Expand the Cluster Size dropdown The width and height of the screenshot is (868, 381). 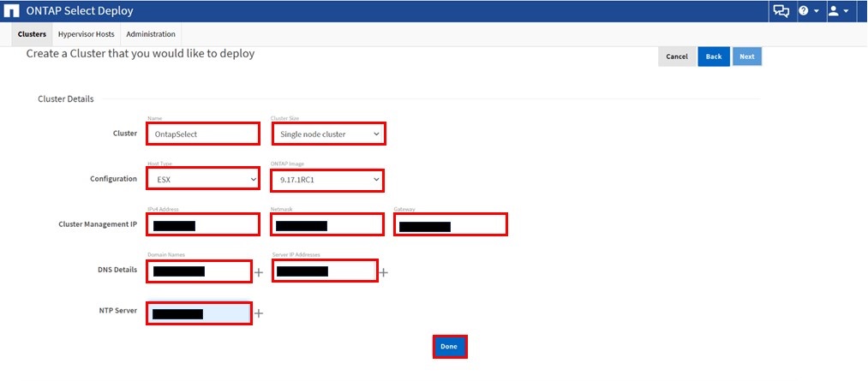[329, 134]
